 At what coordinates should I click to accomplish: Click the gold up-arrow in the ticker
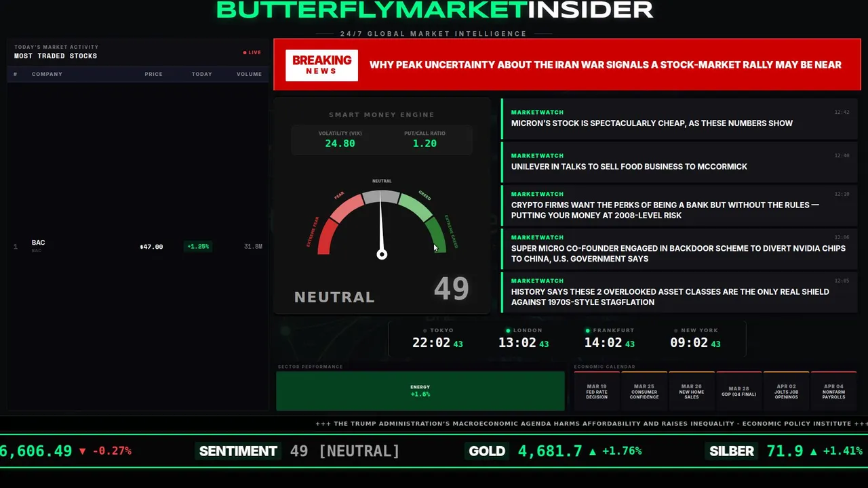click(593, 451)
